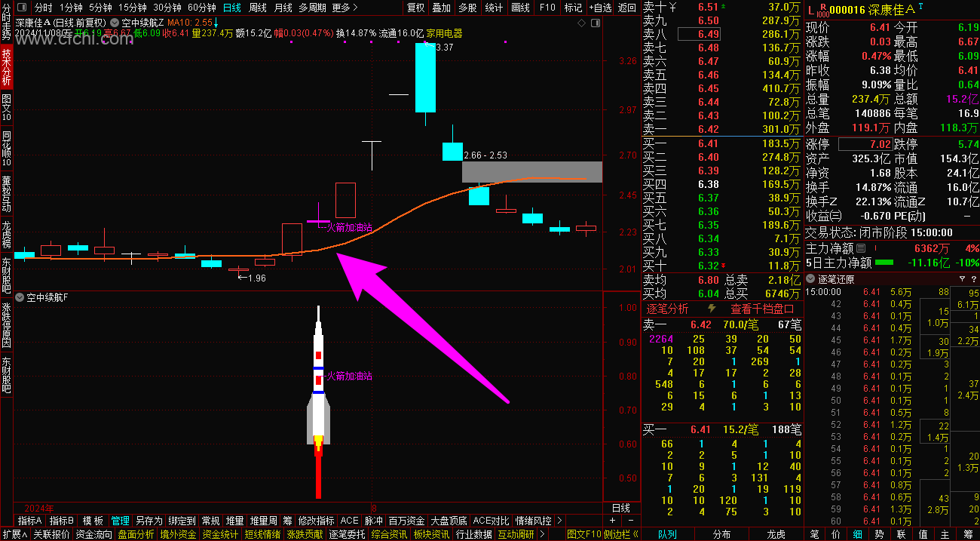The width and height of the screenshot is (980, 541).
Task: Select the 筹 chips tab
Action: coord(966,534)
